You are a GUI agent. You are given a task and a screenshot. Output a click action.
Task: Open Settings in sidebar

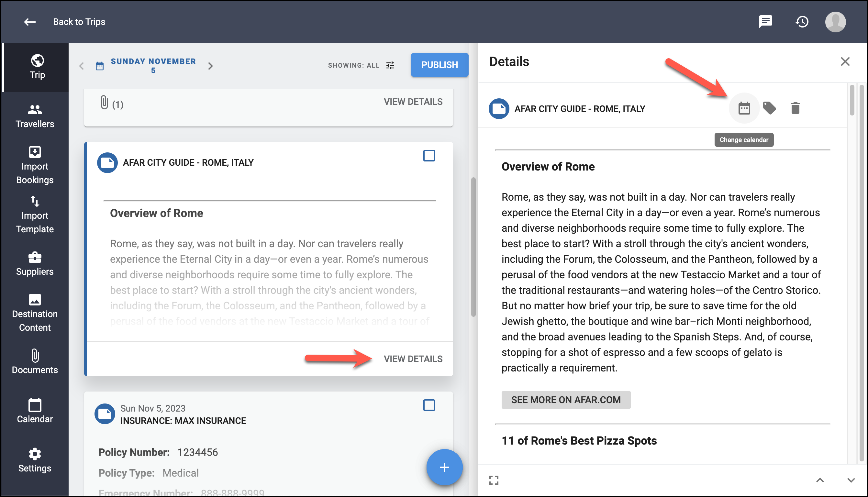35,460
